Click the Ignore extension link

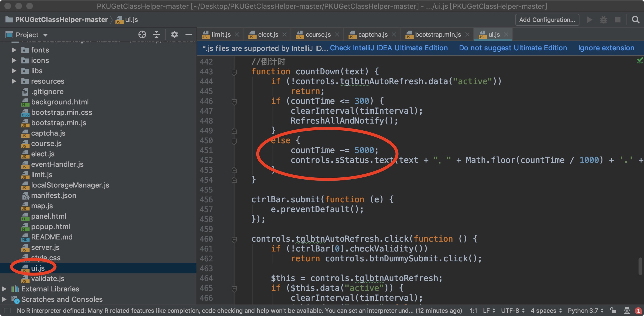606,48
